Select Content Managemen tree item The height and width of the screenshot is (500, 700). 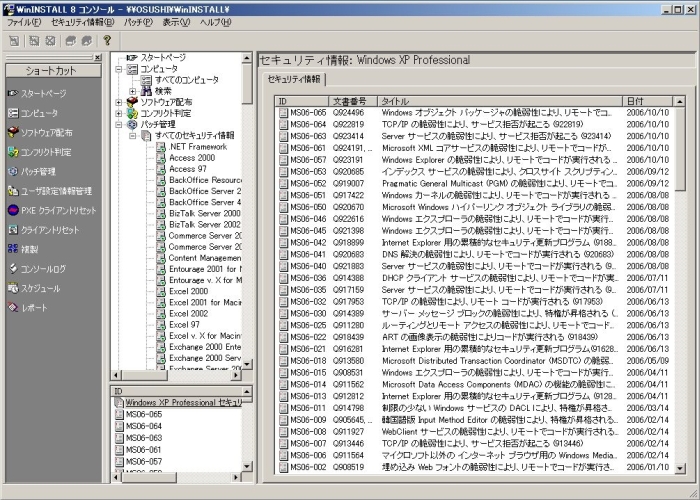pyautogui.click(x=204, y=258)
